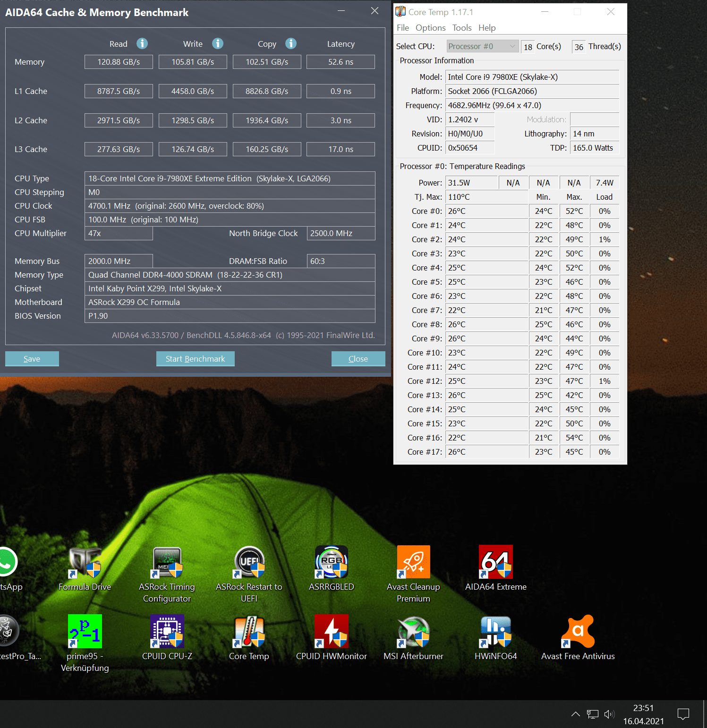
Task: Click the Motherboard ASRock X299 OC Formula field
Action: click(230, 302)
